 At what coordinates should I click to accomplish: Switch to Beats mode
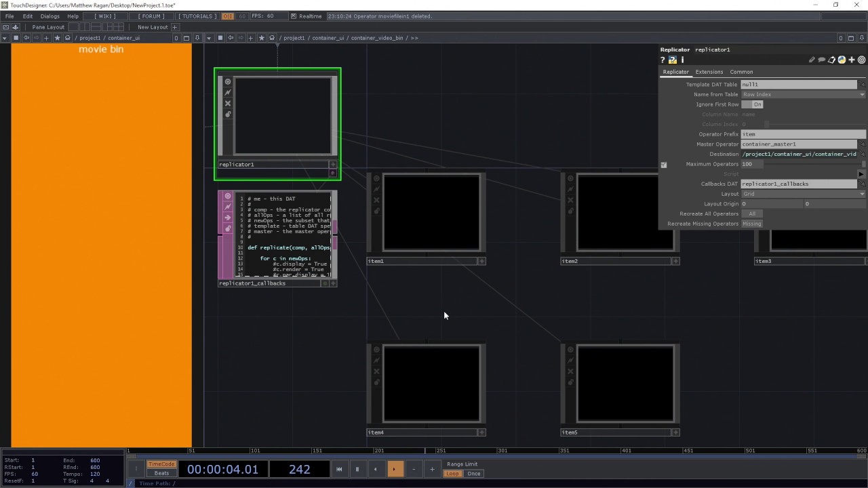click(x=161, y=473)
